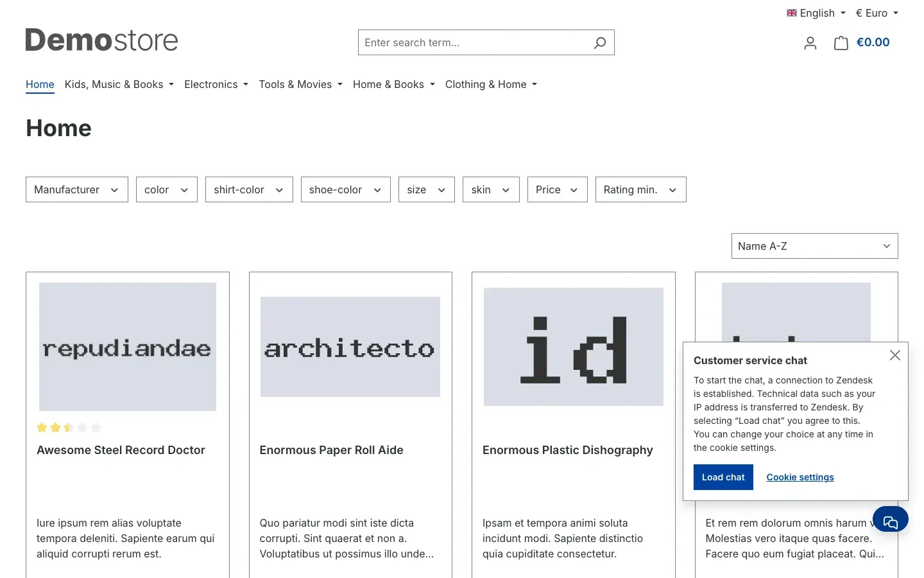Click the €0.00 cart total
The image size is (924, 578).
pos(873,42)
